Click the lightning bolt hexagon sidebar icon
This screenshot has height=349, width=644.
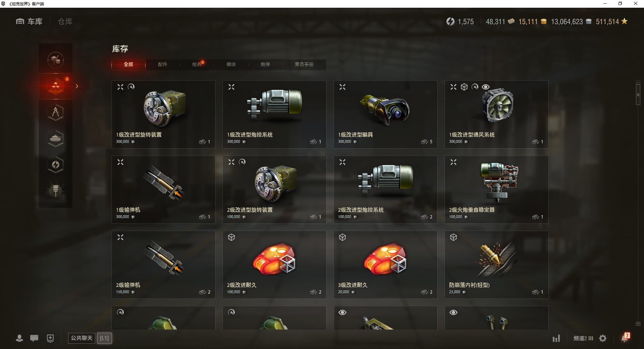tap(56, 164)
